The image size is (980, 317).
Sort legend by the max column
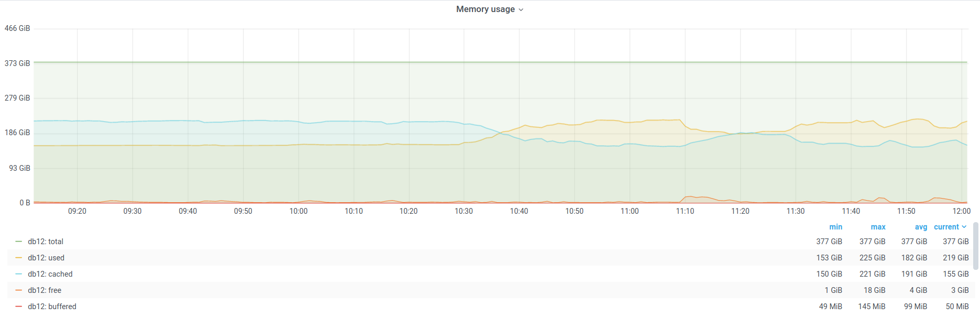(x=878, y=227)
